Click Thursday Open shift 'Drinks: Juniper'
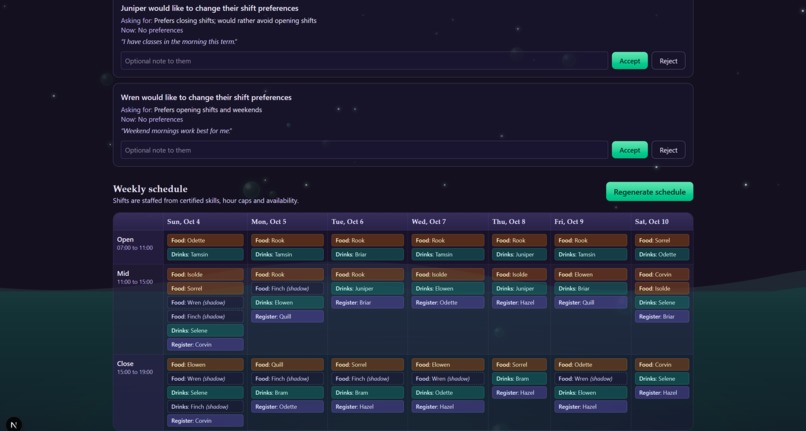 click(x=519, y=254)
